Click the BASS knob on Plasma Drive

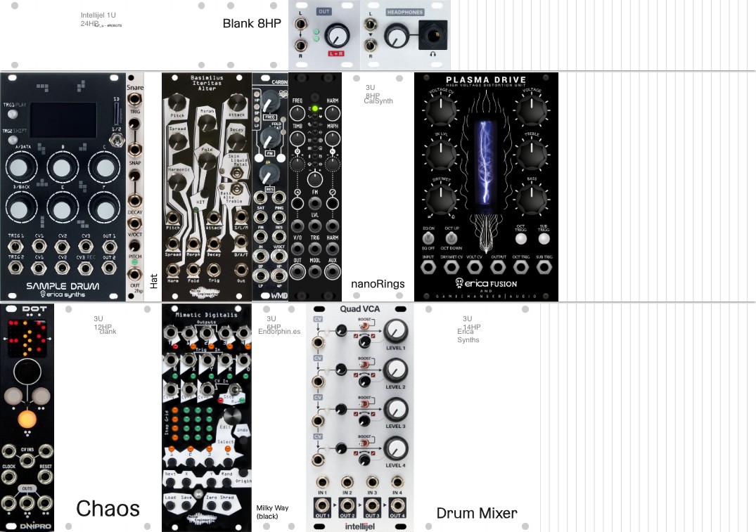point(532,199)
